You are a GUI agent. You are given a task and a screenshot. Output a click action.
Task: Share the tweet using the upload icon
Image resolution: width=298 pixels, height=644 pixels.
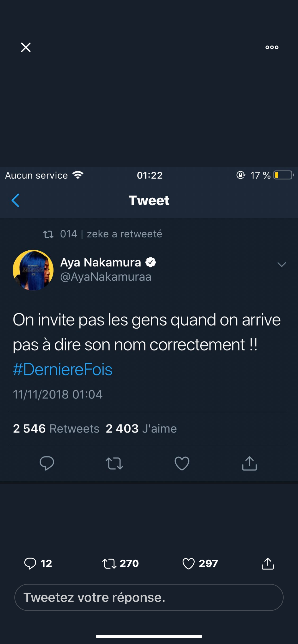pos(250,463)
